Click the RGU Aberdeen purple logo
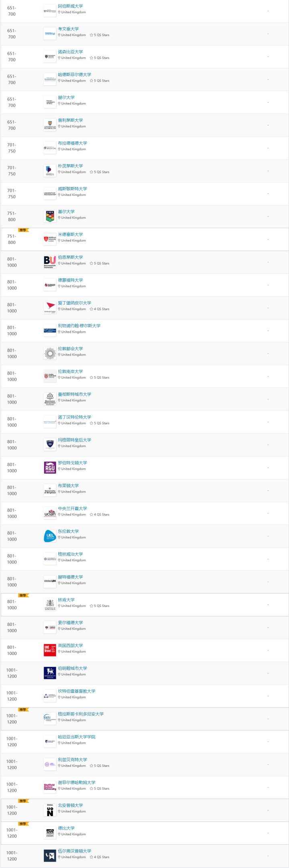 50,468
